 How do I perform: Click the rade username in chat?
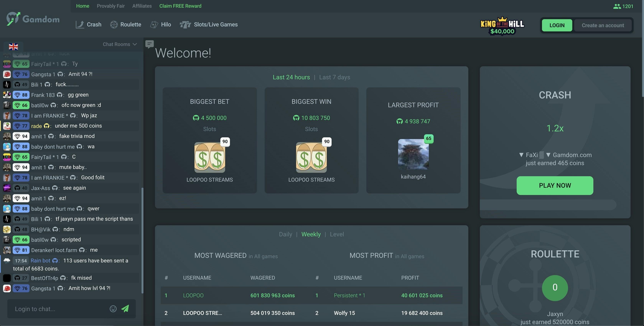pyautogui.click(x=36, y=126)
